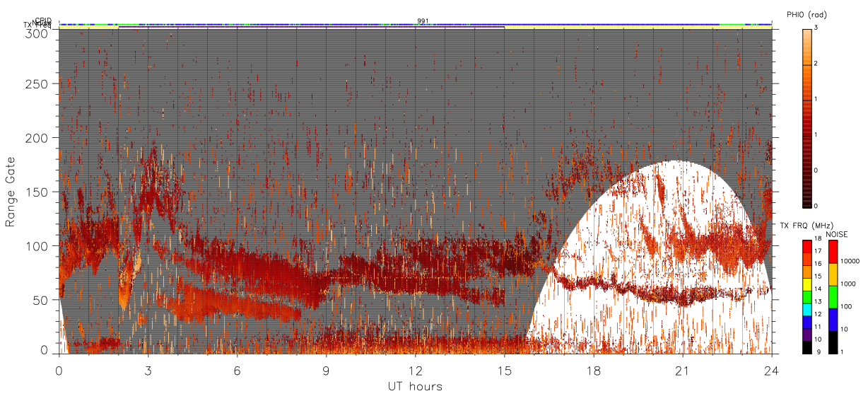
Task: Click the 2 label on PHI0 colorbar
Action: click(815, 64)
